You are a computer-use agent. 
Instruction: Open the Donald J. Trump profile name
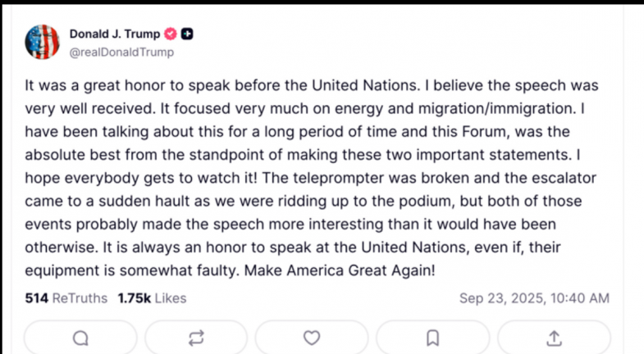(x=116, y=34)
